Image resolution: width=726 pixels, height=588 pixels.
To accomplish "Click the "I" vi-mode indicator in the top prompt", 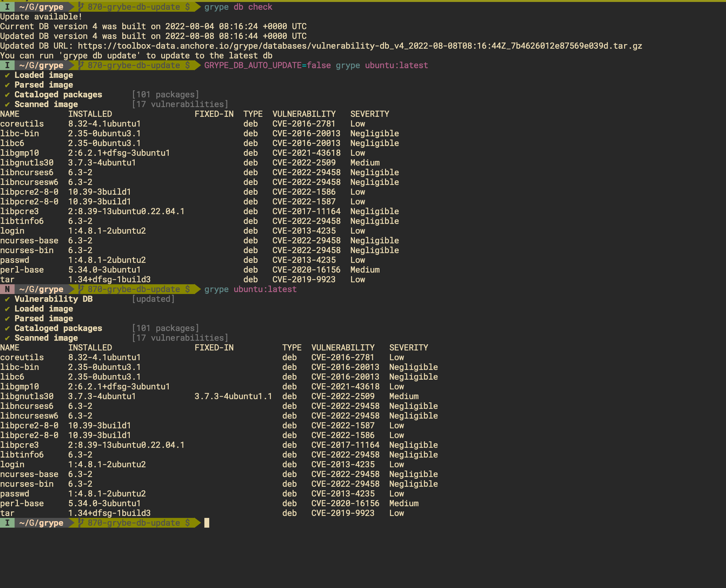I will click(7, 7).
